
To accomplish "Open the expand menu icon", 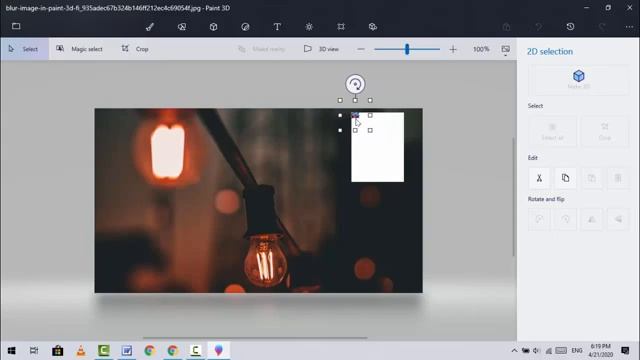I will coord(16,27).
